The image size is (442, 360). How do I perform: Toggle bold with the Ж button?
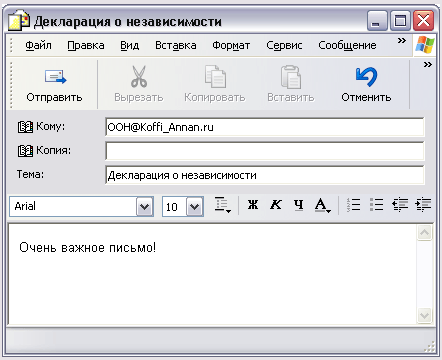click(253, 205)
